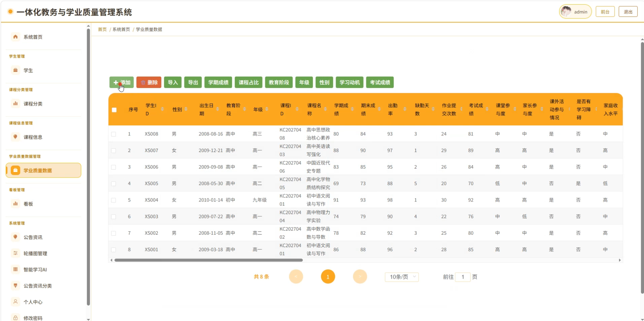644x321 pixels.
Task: Click the 课程占比 button
Action: click(x=249, y=82)
